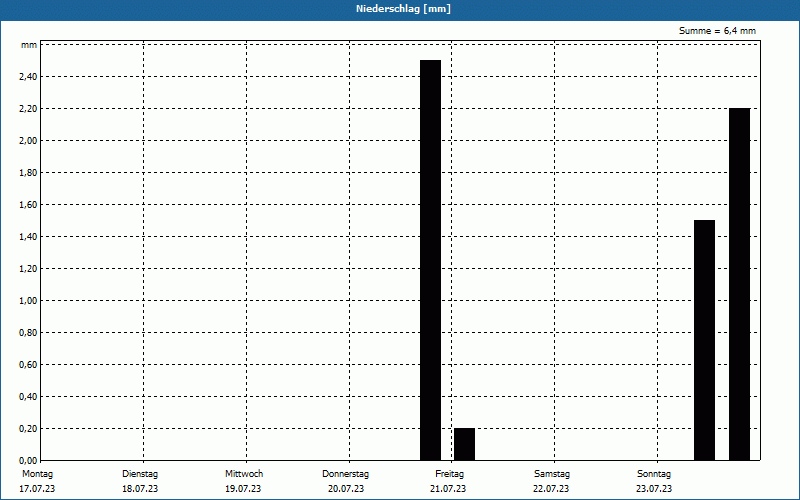Click the short 0,20 mm bar after Freitag
Screen dimensions: 800x500
(x=464, y=444)
